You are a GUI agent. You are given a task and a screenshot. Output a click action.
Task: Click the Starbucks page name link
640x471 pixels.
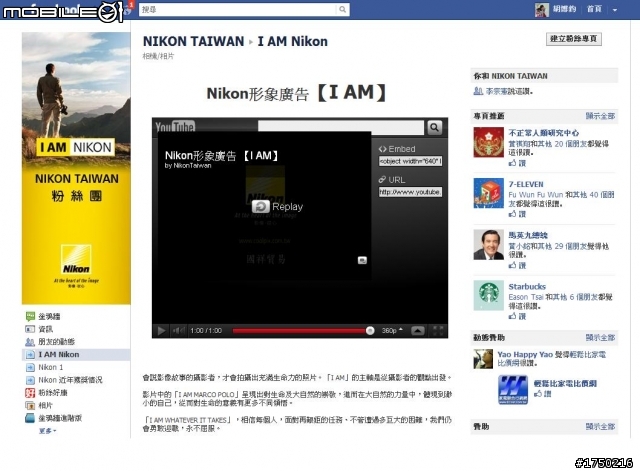tap(527, 287)
